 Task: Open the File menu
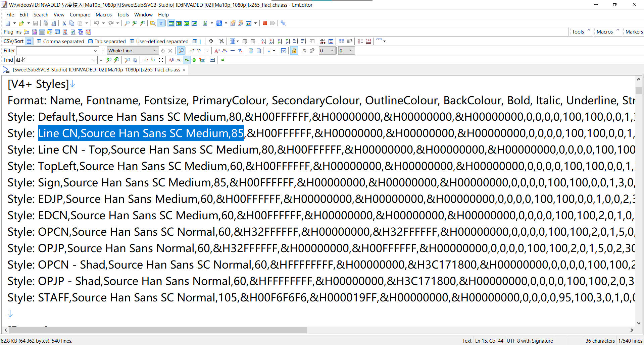pyautogui.click(x=10, y=14)
